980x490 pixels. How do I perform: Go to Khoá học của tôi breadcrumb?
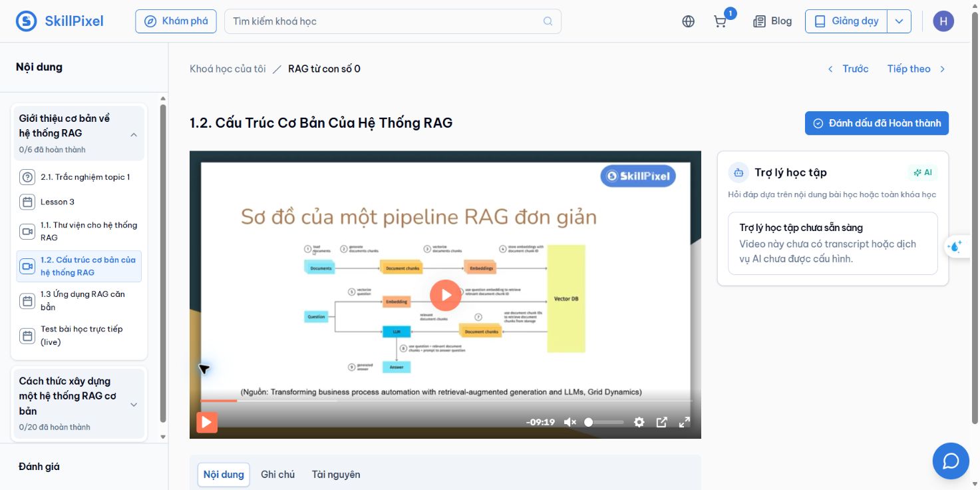tap(228, 69)
